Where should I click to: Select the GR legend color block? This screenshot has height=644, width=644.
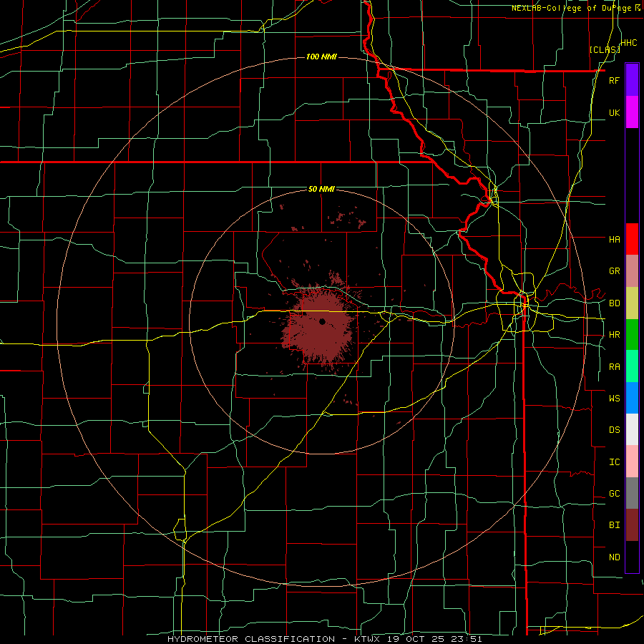(632, 270)
